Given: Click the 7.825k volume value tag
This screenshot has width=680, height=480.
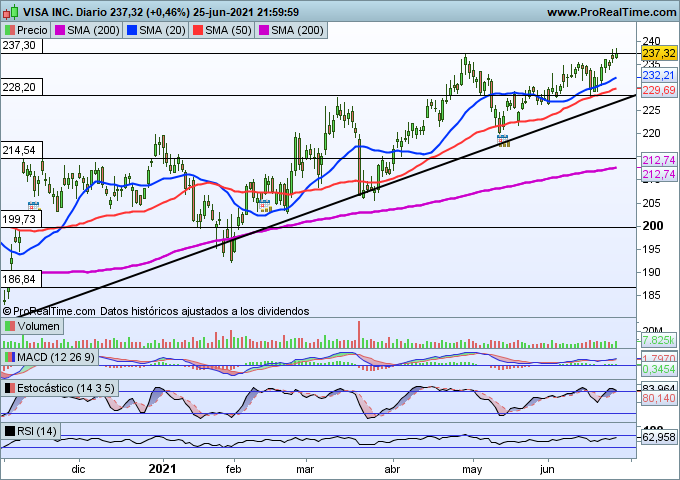Looking at the screenshot, I should [658, 340].
